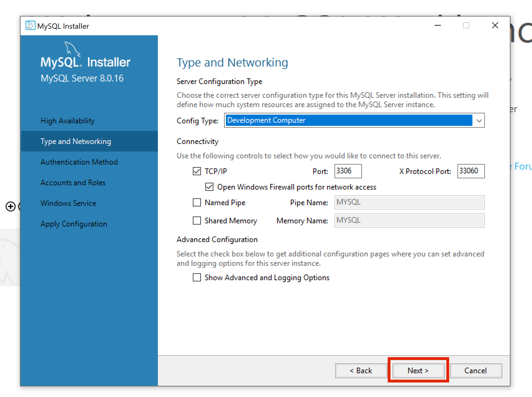Click the MySQL Server 8.0.16 version text
The width and height of the screenshot is (532, 397).
pos(82,78)
